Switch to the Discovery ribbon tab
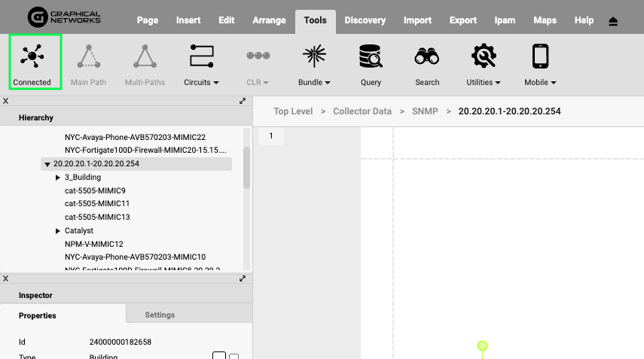Screen dimensions: 644x359 pyautogui.click(x=365, y=20)
